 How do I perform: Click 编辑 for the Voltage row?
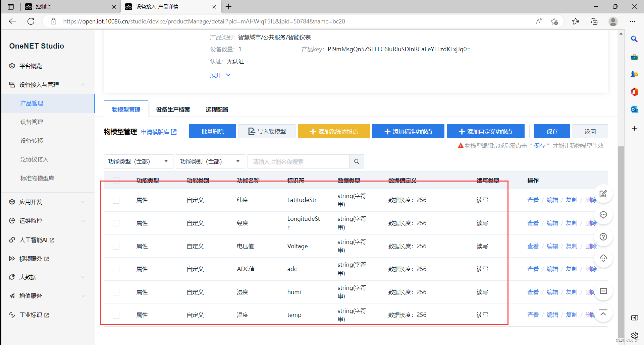tap(552, 246)
